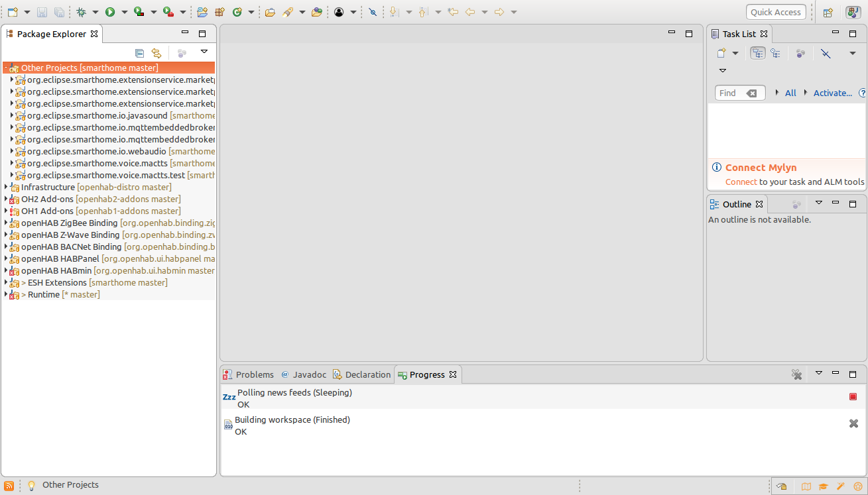This screenshot has width=868, height=495.
Task: Click the Save All icon
Action: [59, 12]
